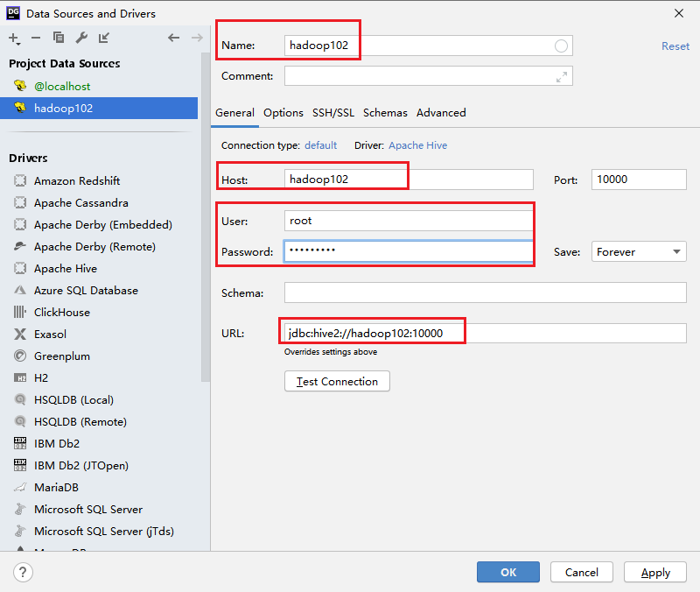Click the Test Connection button
The width and height of the screenshot is (700, 592).
coord(337,382)
